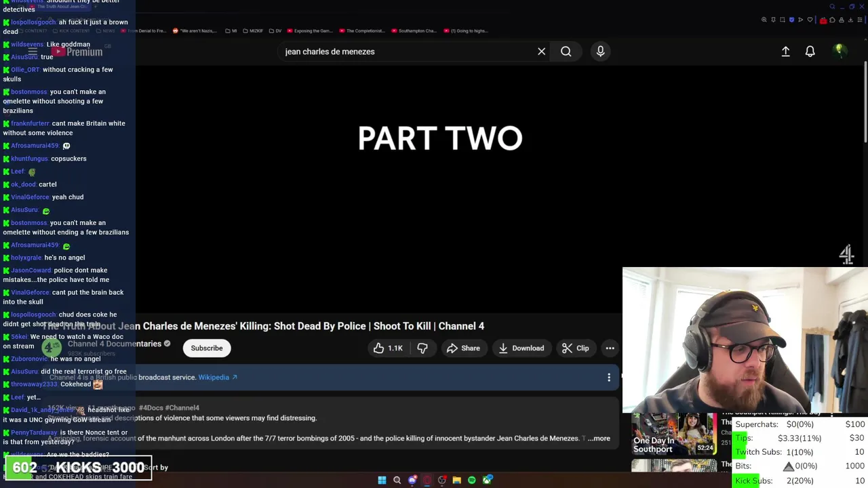868x488 pixels.
Task: Open the extensions cube icon
Action: point(832,20)
